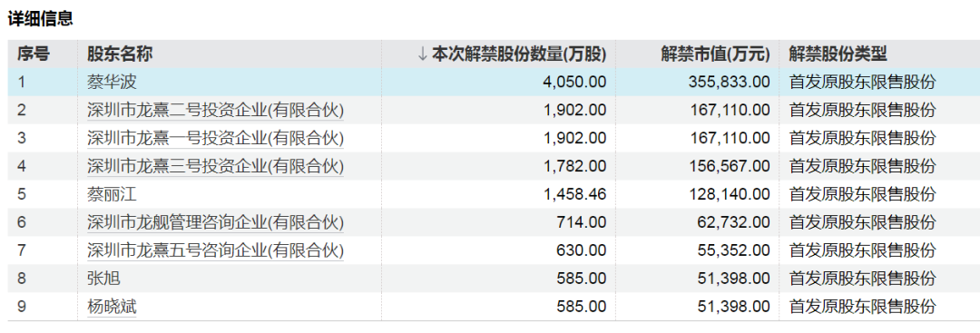Open shareholder link 深圳市龙熹一号投资企业(有限合伙)
This screenshot has height=333, width=980.
(216, 138)
